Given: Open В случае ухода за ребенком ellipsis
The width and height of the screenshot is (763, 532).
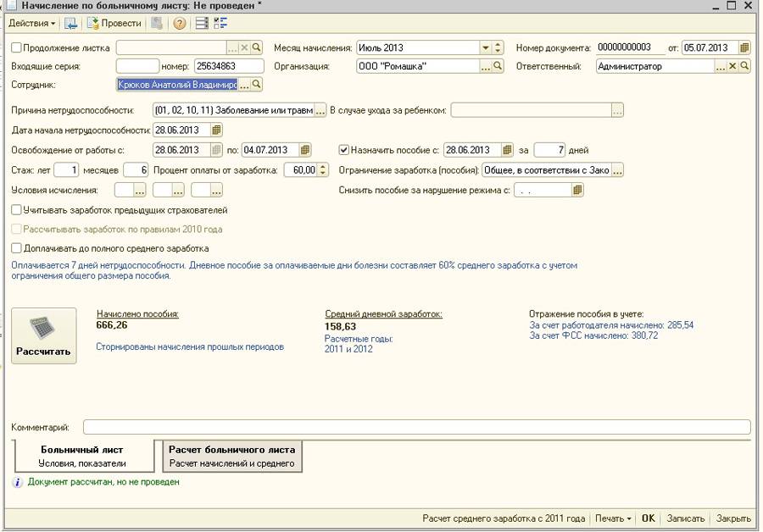Looking at the screenshot, I should tap(617, 110).
